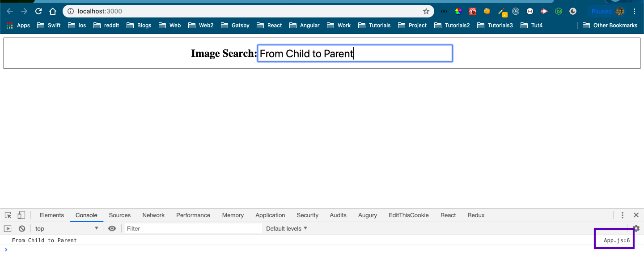Click the Image Search text input

point(355,53)
